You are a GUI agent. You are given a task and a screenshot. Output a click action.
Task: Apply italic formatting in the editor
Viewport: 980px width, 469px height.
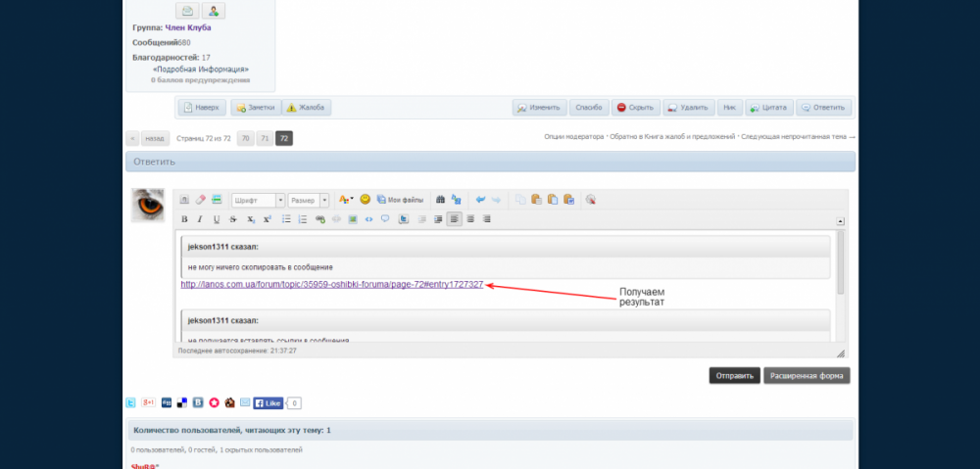(x=200, y=218)
